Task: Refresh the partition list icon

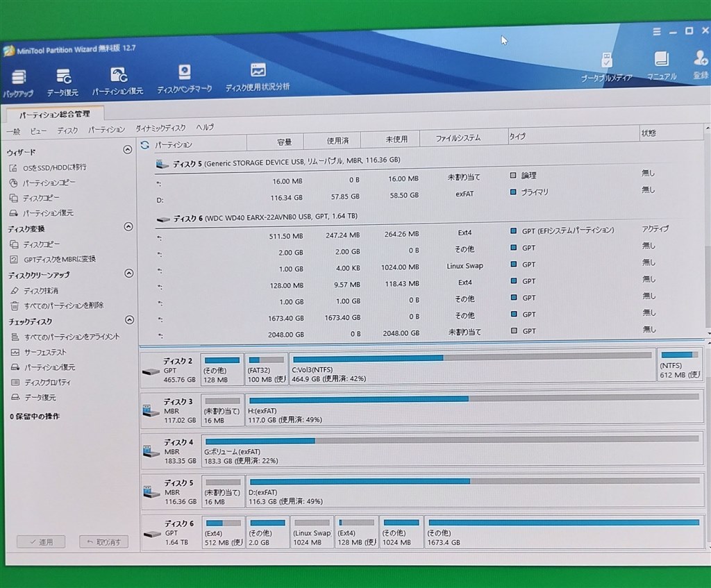Action: click(x=144, y=145)
